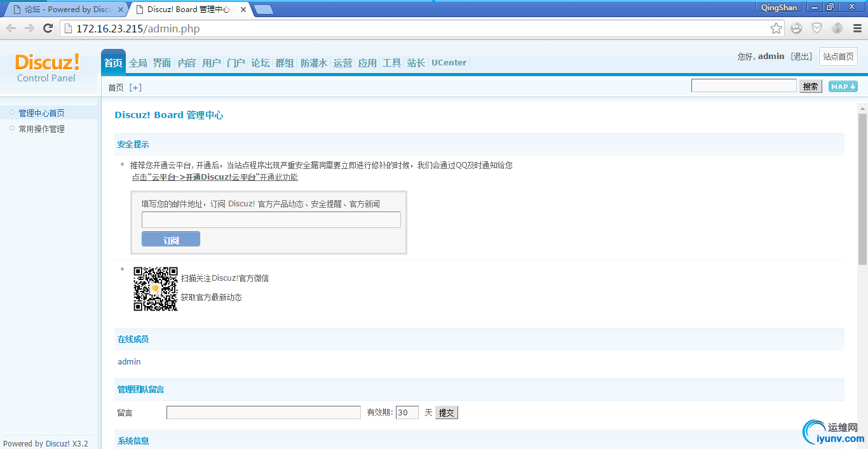The width and height of the screenshot is (868, 449).
Task: Bookmark this page with the star icon
Action: point(776,28)
